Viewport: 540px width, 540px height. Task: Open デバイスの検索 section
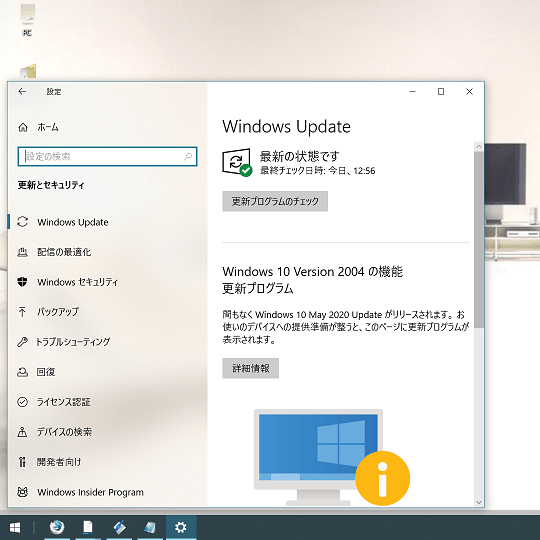click(x=64, y=432)
